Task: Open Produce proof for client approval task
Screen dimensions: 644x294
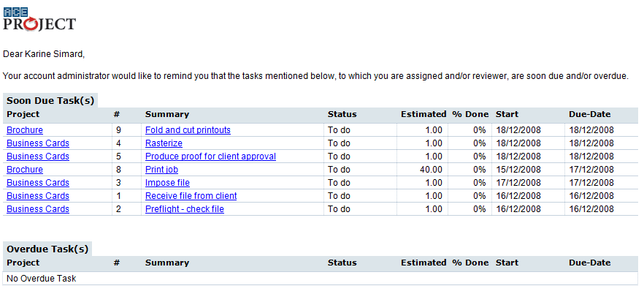Action: click(210, 157)
